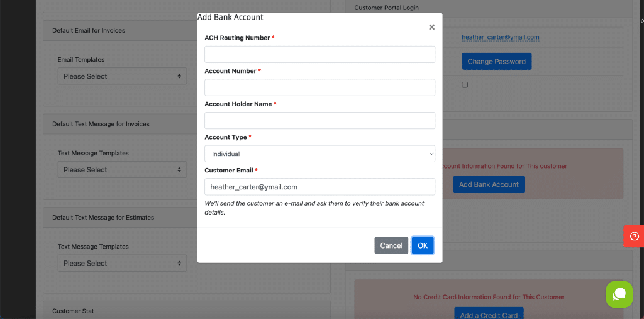
Task: Confirm bank account with OK
Action: [x=423, y=245]
